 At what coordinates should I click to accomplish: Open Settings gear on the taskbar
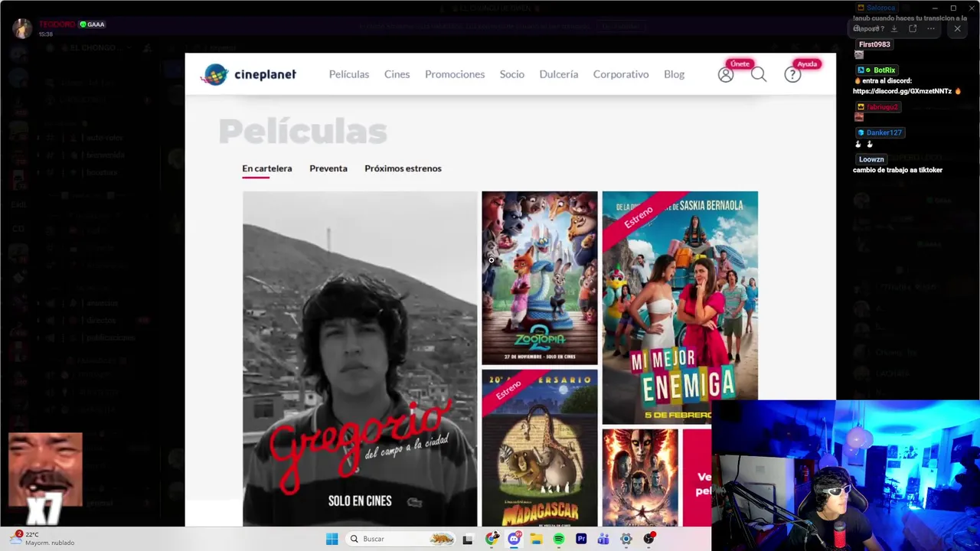tap(626, 539)
